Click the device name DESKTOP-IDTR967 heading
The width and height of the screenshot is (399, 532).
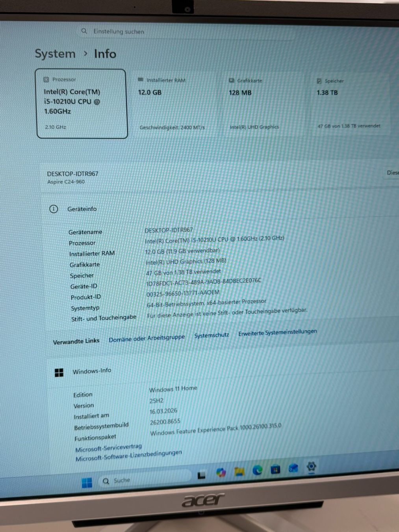[73, 174]
